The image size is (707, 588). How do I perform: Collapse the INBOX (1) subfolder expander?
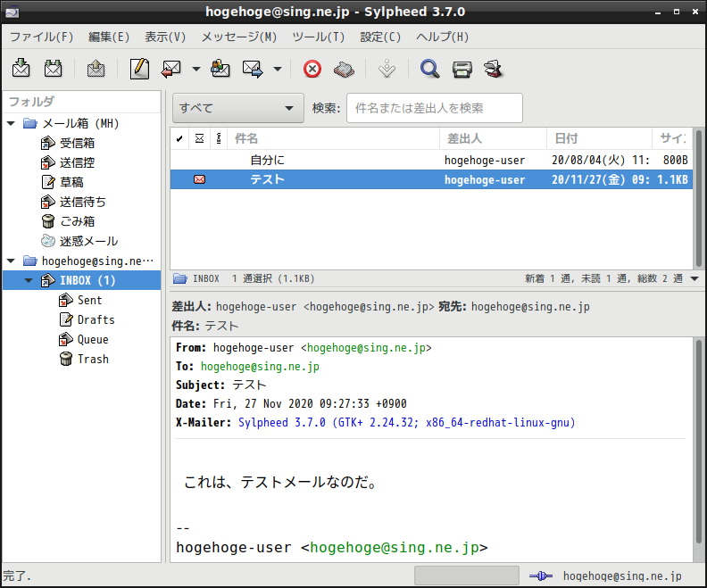(x=29, y=280)
